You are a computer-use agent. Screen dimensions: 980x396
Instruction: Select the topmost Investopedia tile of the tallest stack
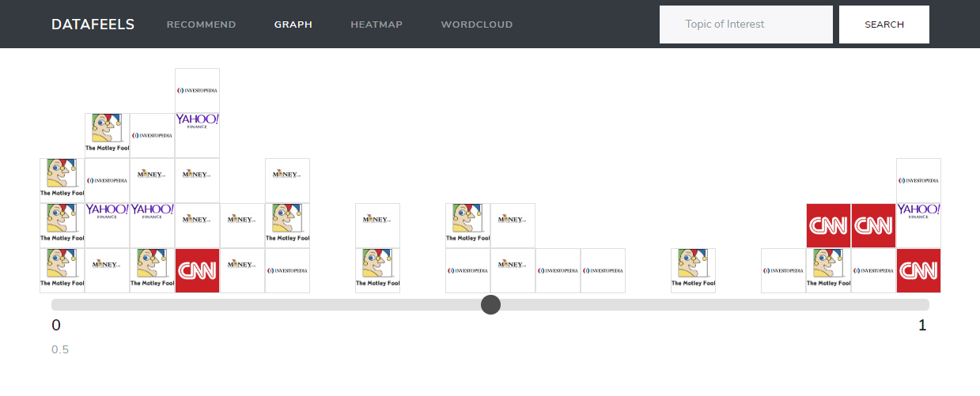197,90
